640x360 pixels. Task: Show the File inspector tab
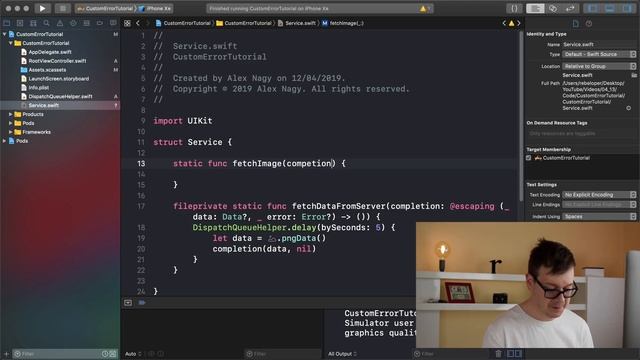(x=576, y=24)
